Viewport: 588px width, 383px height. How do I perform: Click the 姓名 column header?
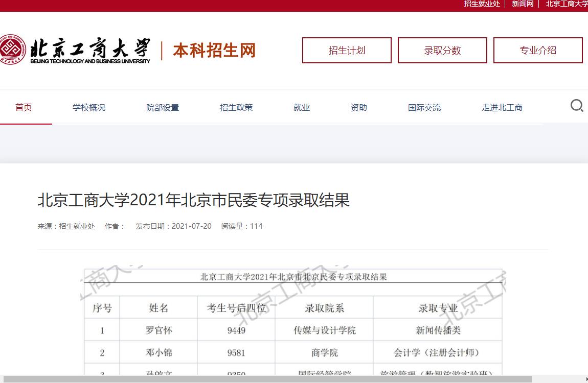coord(159,308)
